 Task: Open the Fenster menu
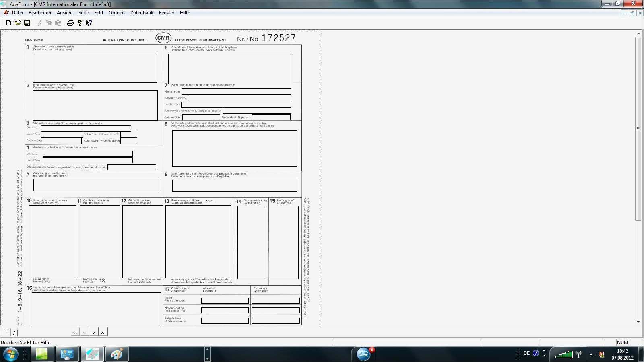click(167, 13)
